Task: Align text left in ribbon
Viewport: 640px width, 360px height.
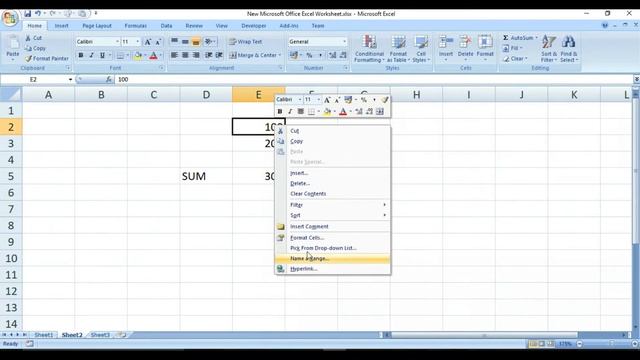Action: coord(174,55)
